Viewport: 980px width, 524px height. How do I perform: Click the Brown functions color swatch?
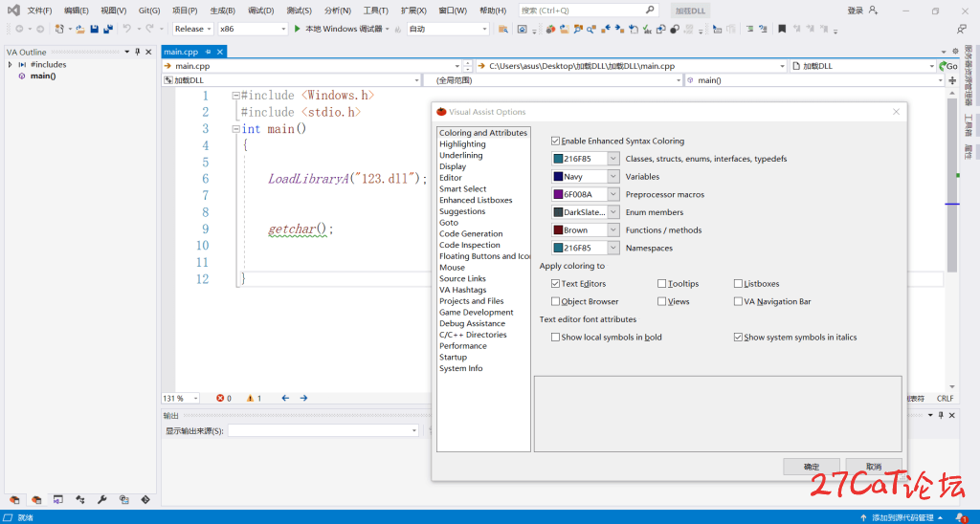558,230
